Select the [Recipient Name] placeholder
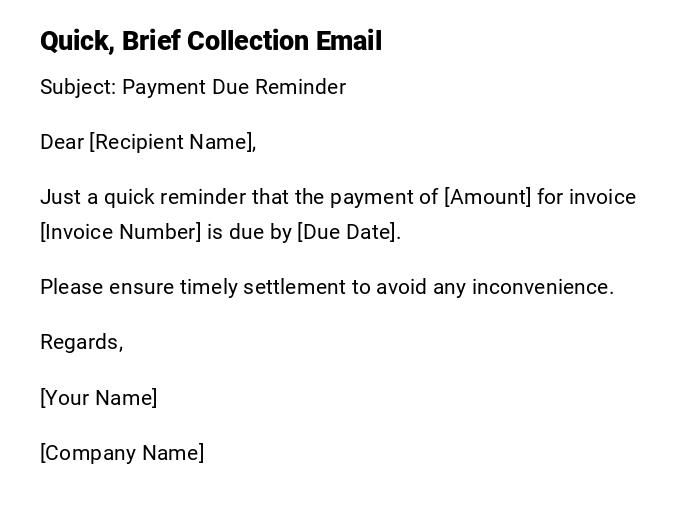 click(x=172, y=142)
